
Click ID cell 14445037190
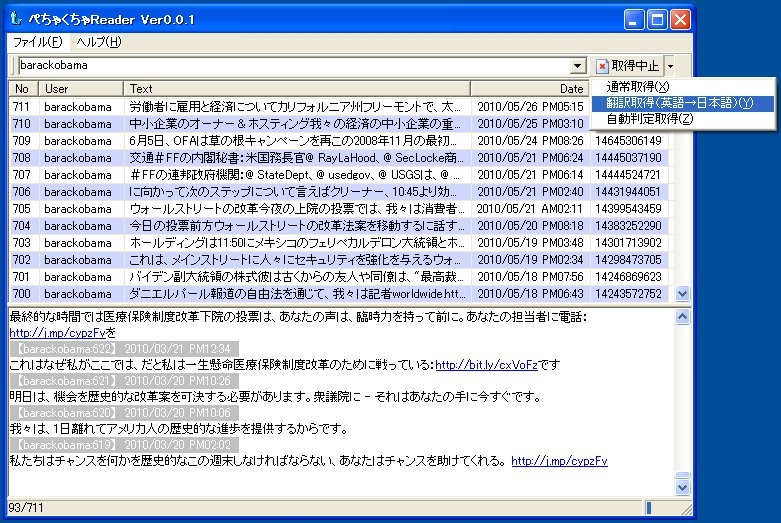pos(628,158)
